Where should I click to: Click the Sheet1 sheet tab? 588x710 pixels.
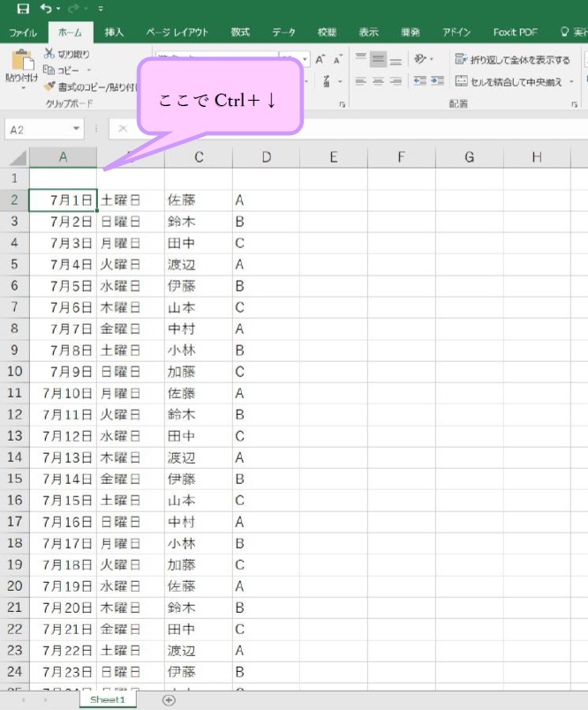click(x=108, y=700)
